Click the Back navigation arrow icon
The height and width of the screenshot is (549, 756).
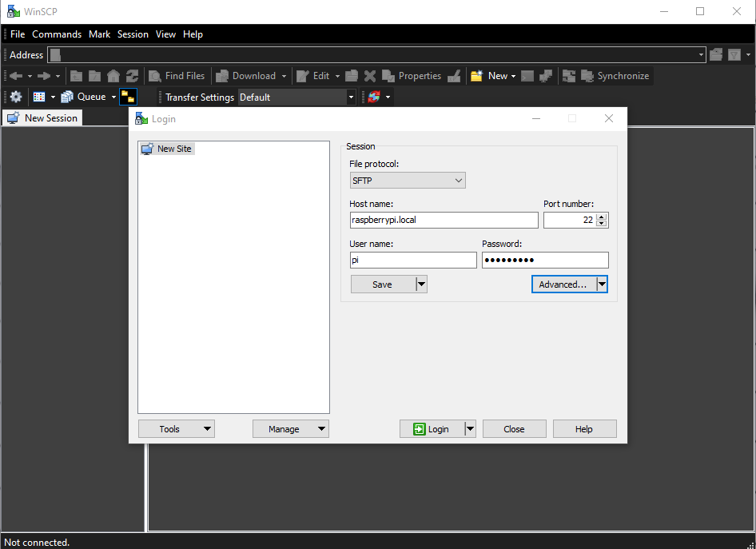(x=16, y=76)
